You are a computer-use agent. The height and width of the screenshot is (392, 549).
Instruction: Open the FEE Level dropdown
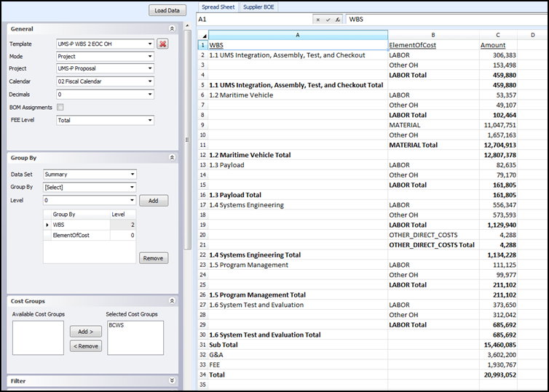(x=150, y=120)
